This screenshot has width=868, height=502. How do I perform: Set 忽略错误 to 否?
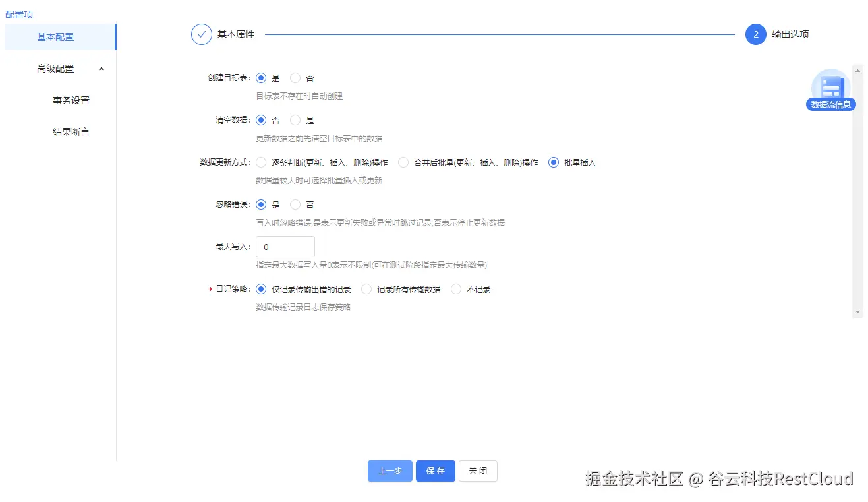[295, 204]
